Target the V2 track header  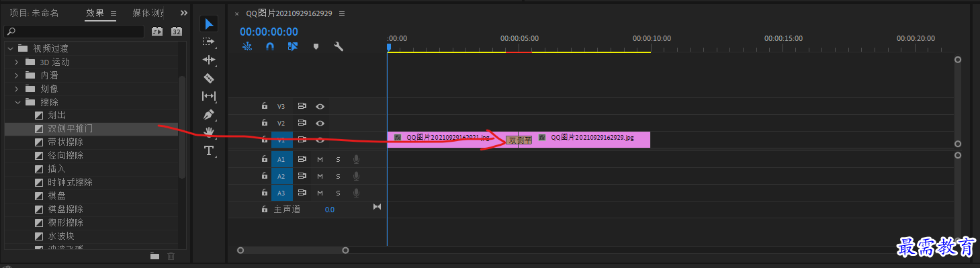click(x=281, y=123)
